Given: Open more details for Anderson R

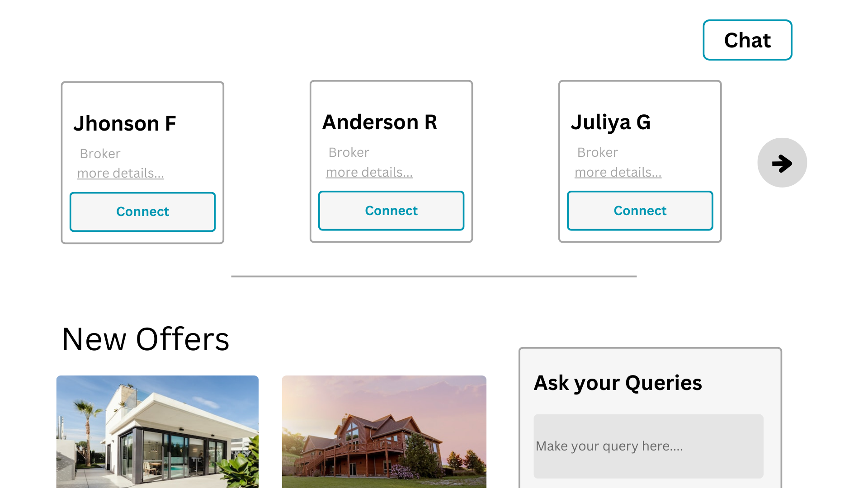Looking at the screenshot, I should click(x=369, y=173).
